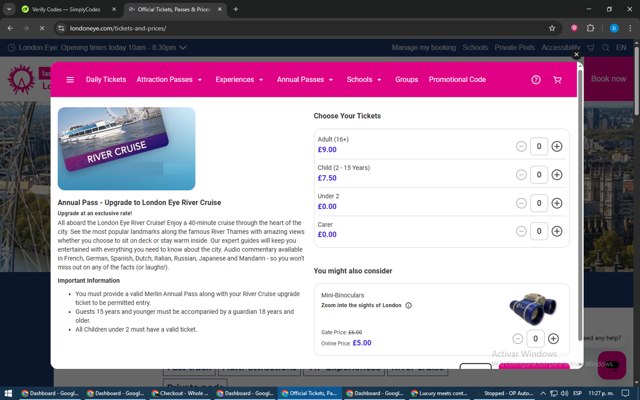The height and width of the screenshot is (400, 640).
Task: Click the Book now button
Action: (x=608, y=79)
